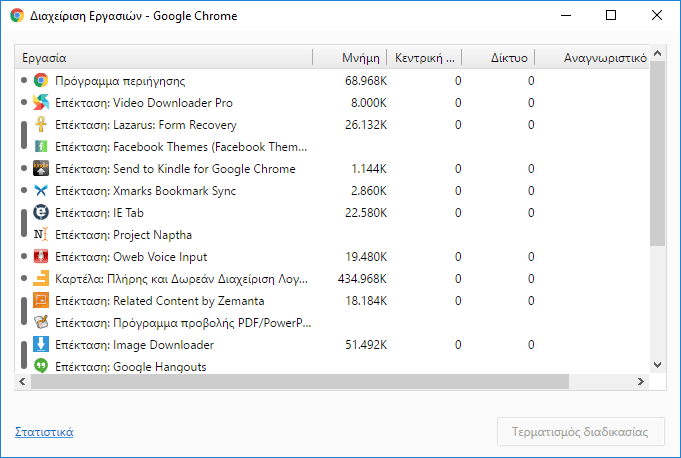Click the vertical scrollbar down arrow
The width and height of the screenshot is (681, 458).
point(658,365)
